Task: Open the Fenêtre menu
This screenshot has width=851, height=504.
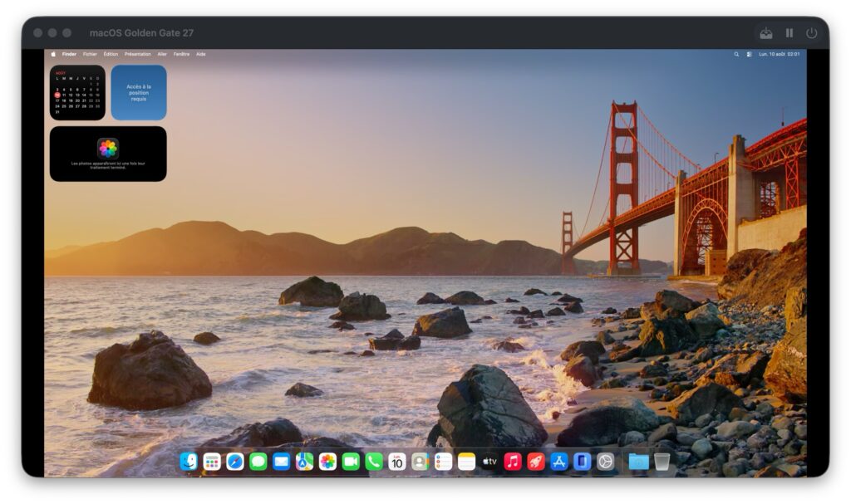Action: coord(182,54)
